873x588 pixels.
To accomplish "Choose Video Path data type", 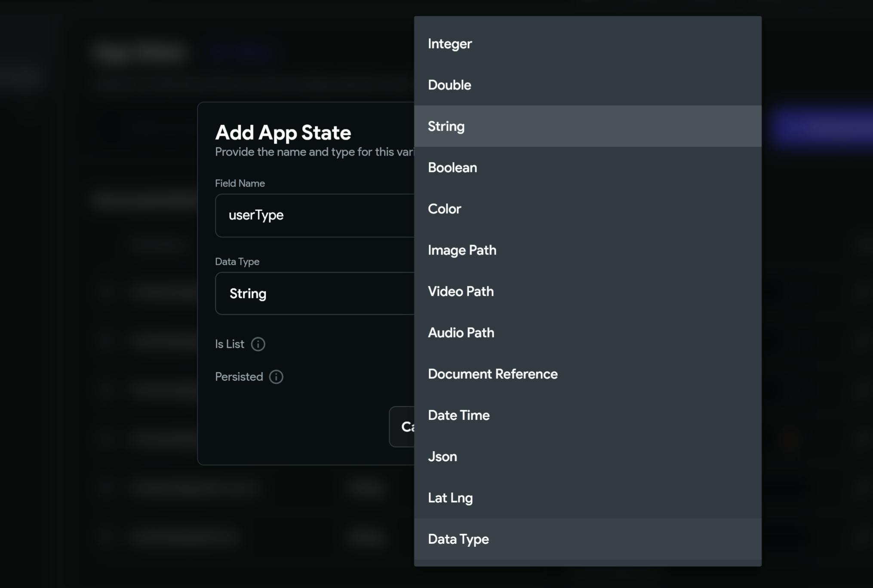I will 461,291.
